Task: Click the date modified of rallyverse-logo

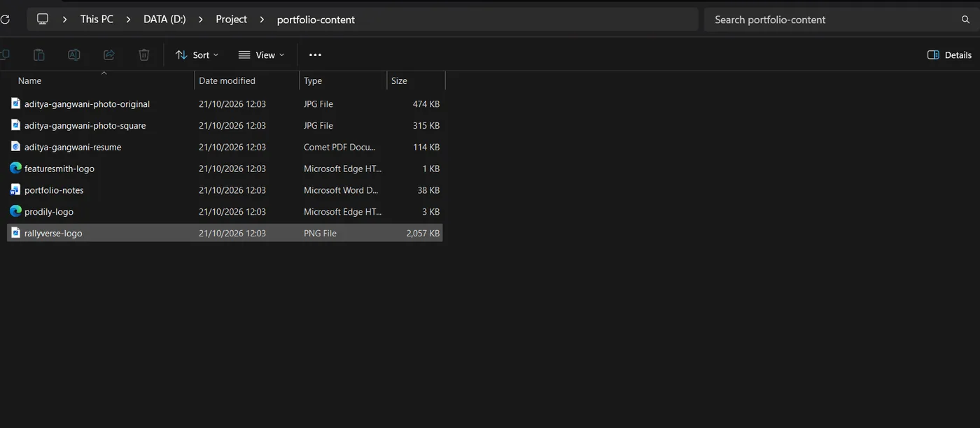Action: (x=232, y=234)
